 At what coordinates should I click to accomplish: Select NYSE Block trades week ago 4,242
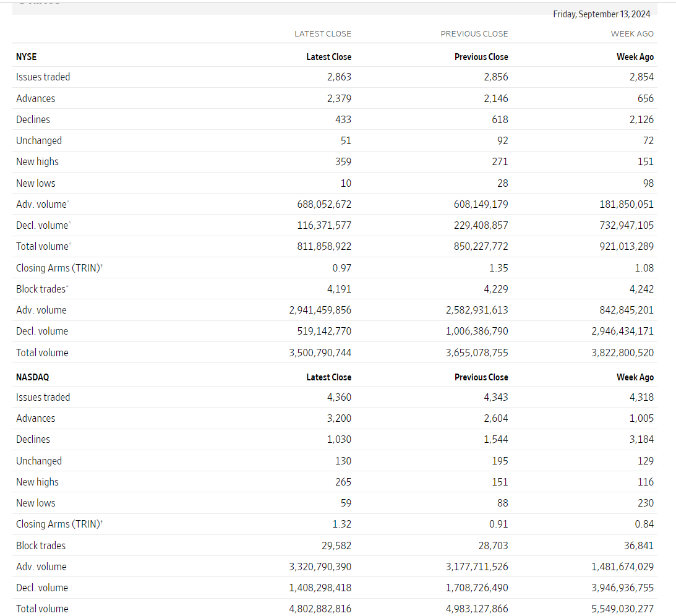click(x=641, y=289)
